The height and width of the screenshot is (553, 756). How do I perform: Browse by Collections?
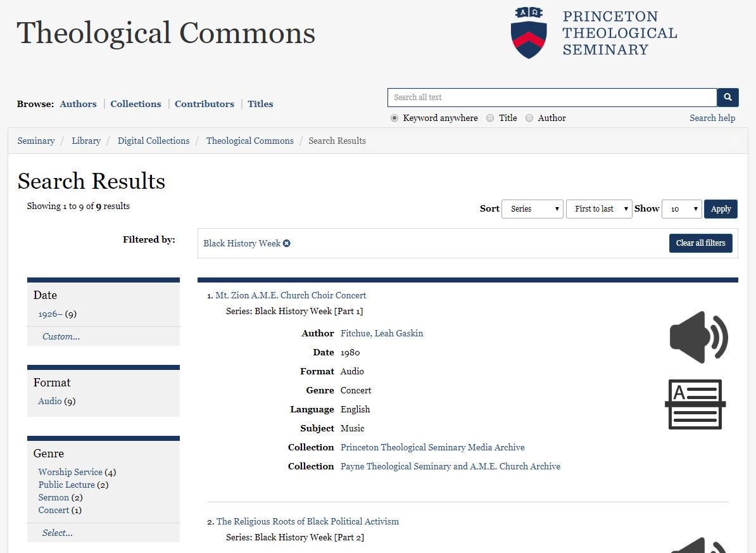(x=135, y=104)
